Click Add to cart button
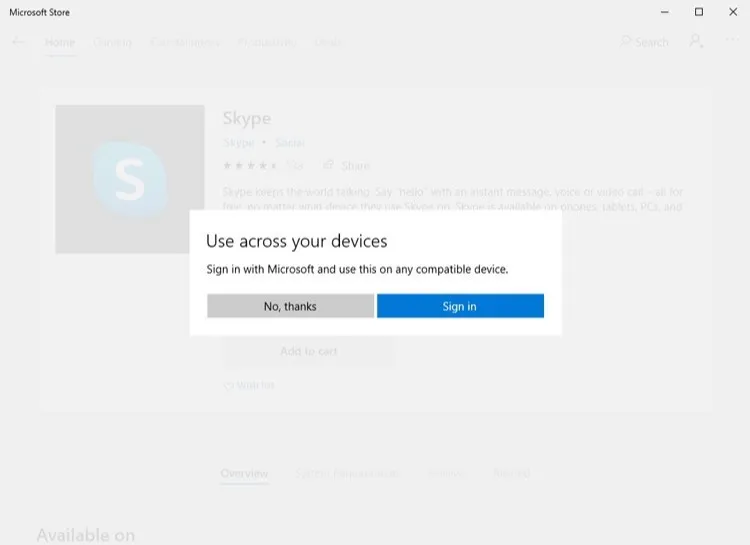 click(309, 351)
